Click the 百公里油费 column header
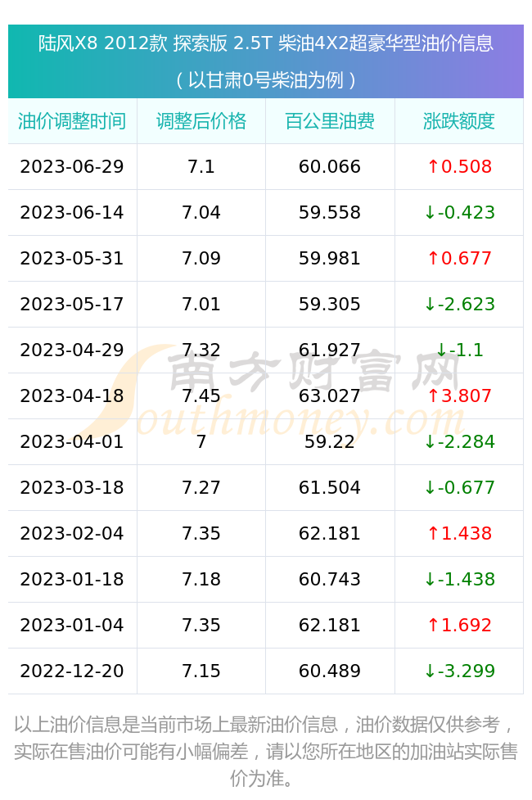This screenshot has width=532, height=800. click(x=330, y=121)
